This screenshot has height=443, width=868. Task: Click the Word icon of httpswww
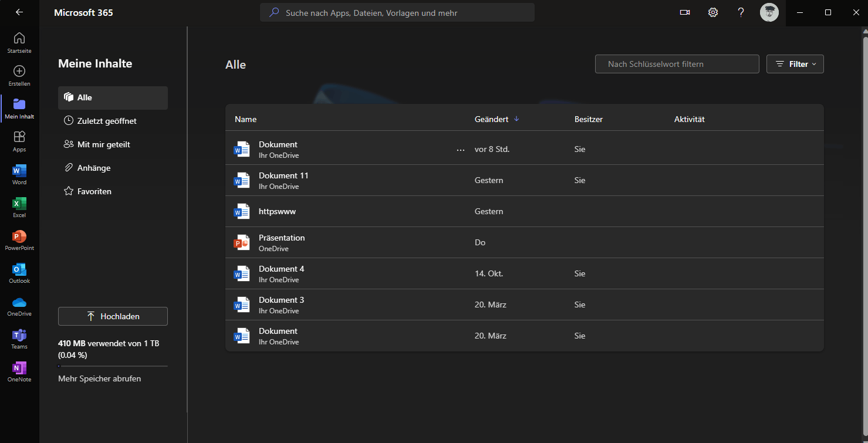point(242,212)
